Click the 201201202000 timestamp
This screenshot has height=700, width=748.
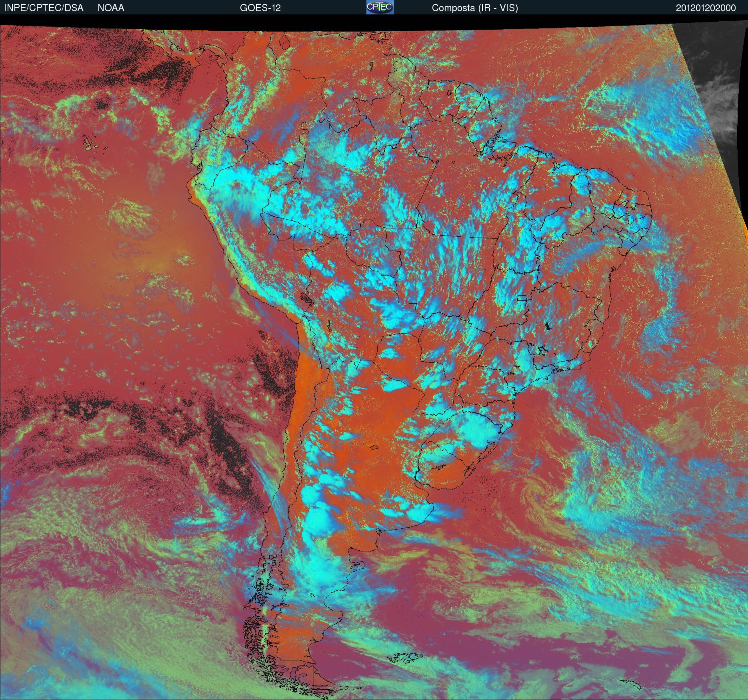[x=706, y=8]
